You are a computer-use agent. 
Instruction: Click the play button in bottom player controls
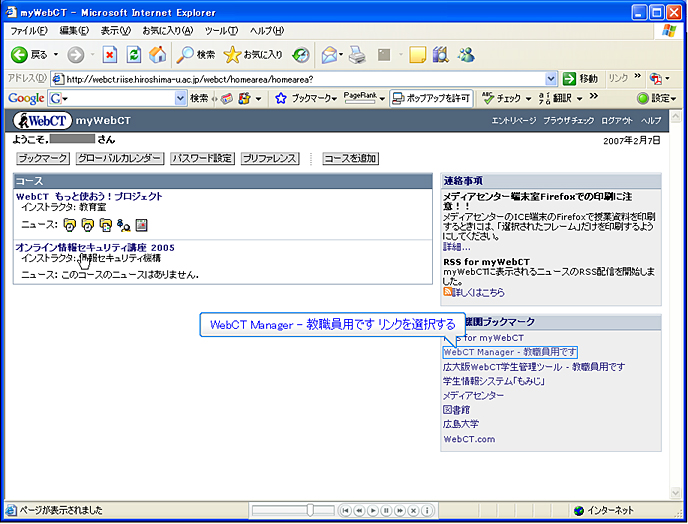tap(373, 510)
